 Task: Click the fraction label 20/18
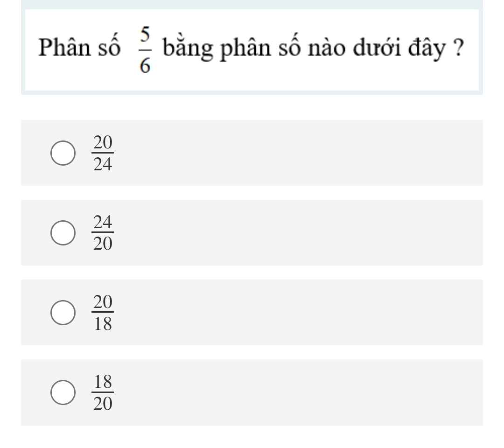pyautogui.click(x=103, y=313)
